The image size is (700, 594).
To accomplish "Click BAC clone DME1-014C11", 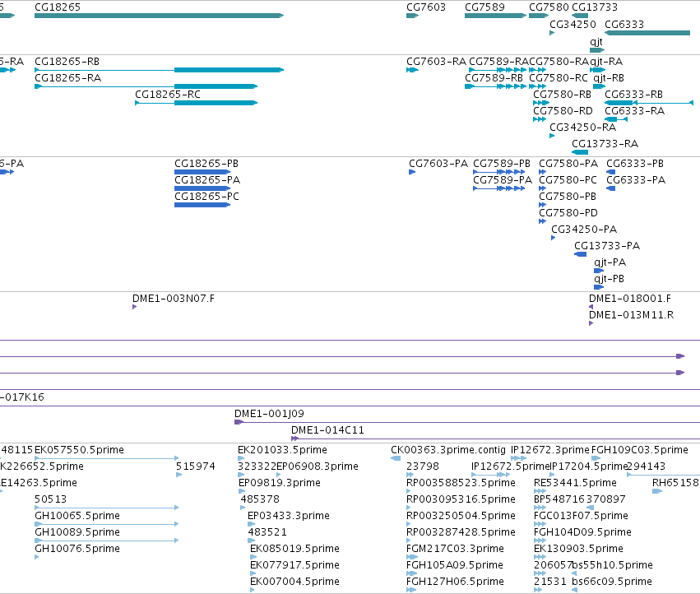I will coord(327,430).
